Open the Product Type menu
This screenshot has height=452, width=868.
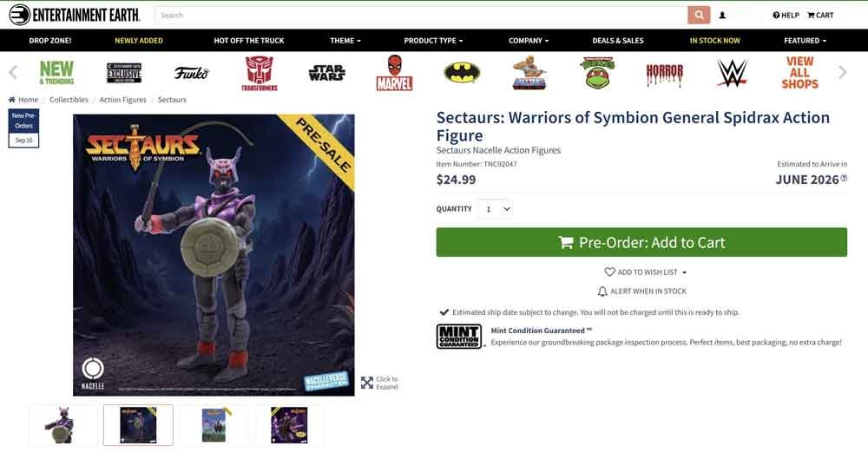pos(433,41)
